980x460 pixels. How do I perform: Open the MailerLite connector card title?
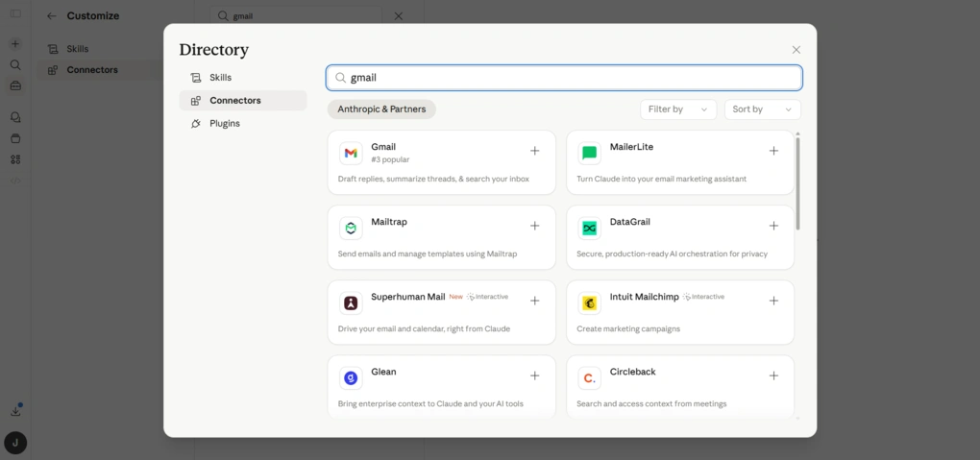click(x=631, y=147)
